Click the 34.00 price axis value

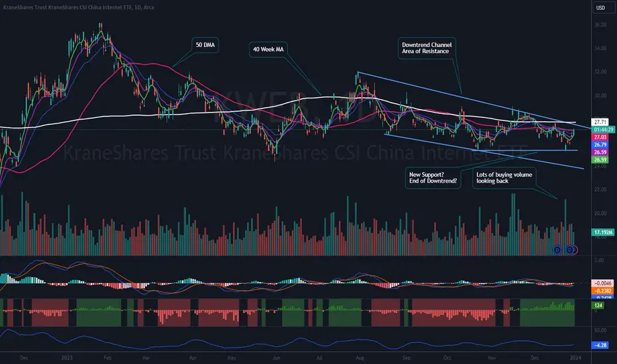pos(600,48)
